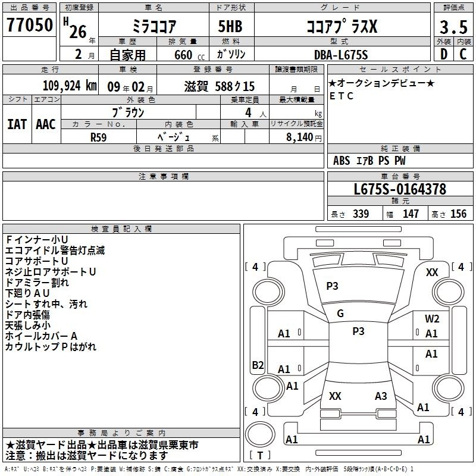Screen dimensions: 476x476
Task: Select the chassis number L675S-0164378
Action: [399, 190]
